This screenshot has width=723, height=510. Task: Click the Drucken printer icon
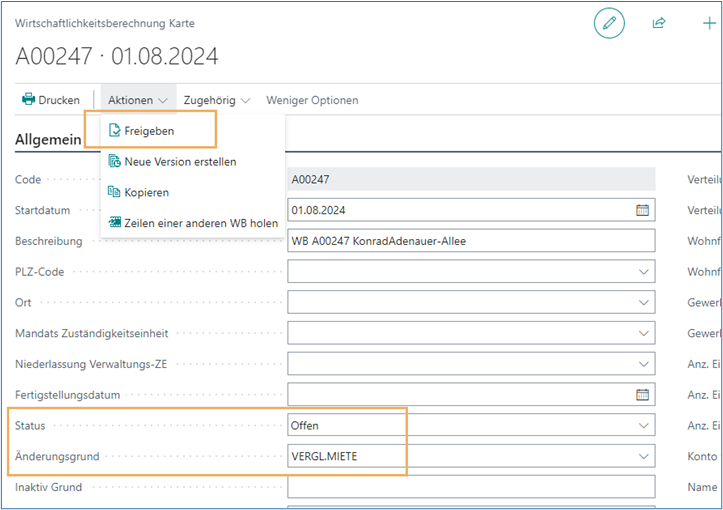(29, 100)
